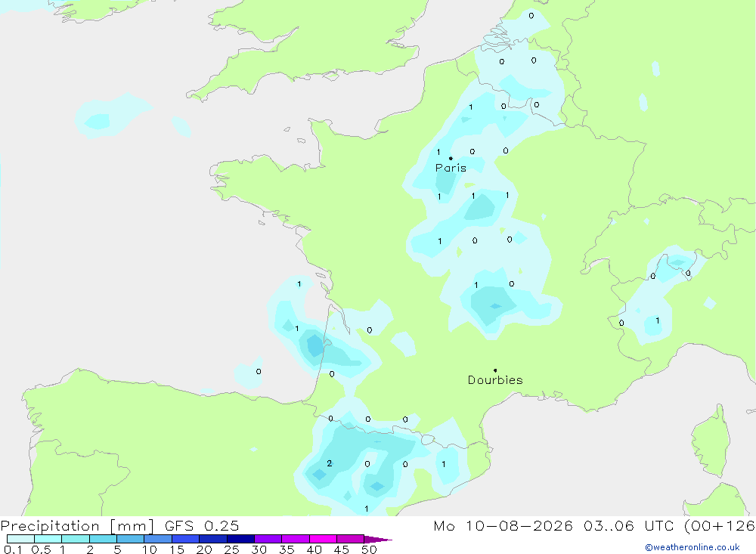
Task: Click the Paris location dot marker
Action: (451, 158)
